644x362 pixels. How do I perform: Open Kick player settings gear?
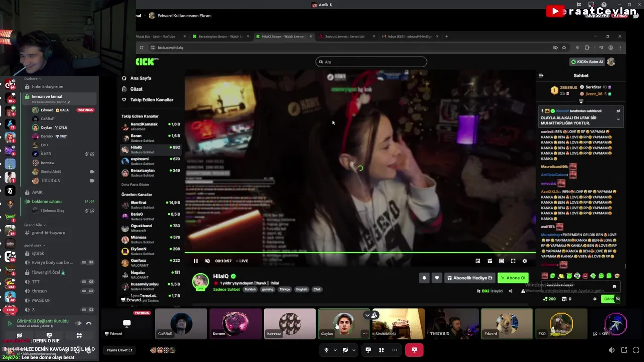coord(525,261)
